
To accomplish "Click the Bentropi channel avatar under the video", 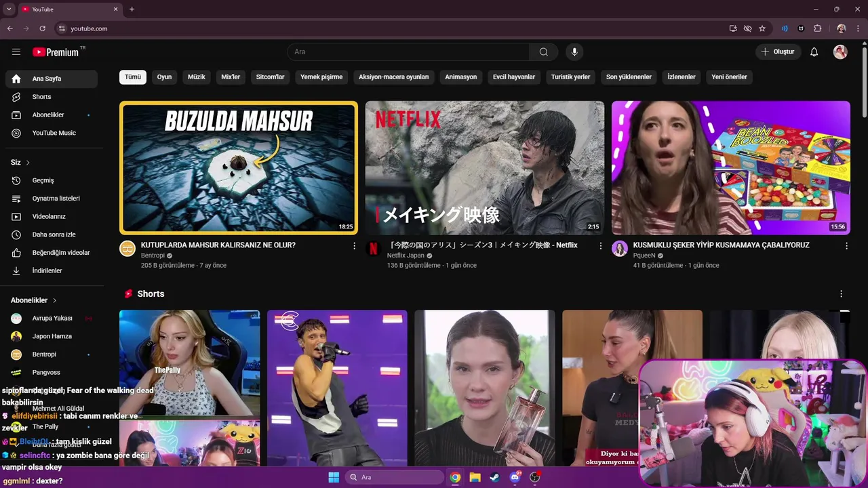I will click(127, 248).
